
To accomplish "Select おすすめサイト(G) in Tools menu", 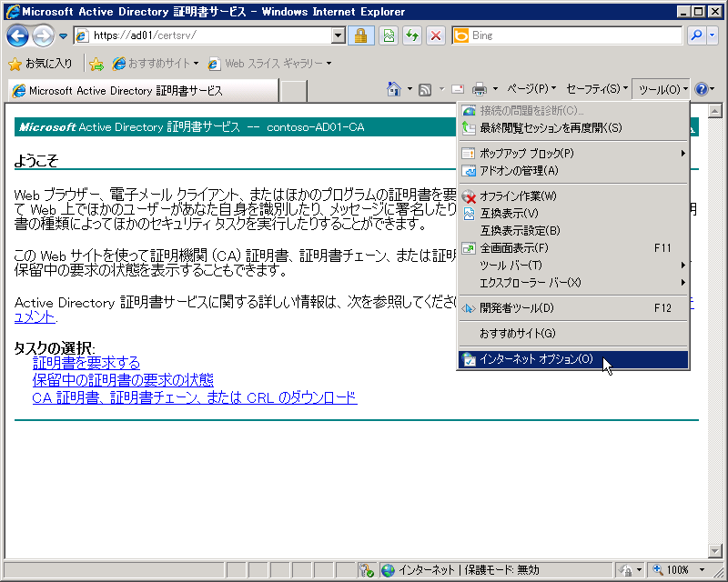I will (x=573, y=333).
